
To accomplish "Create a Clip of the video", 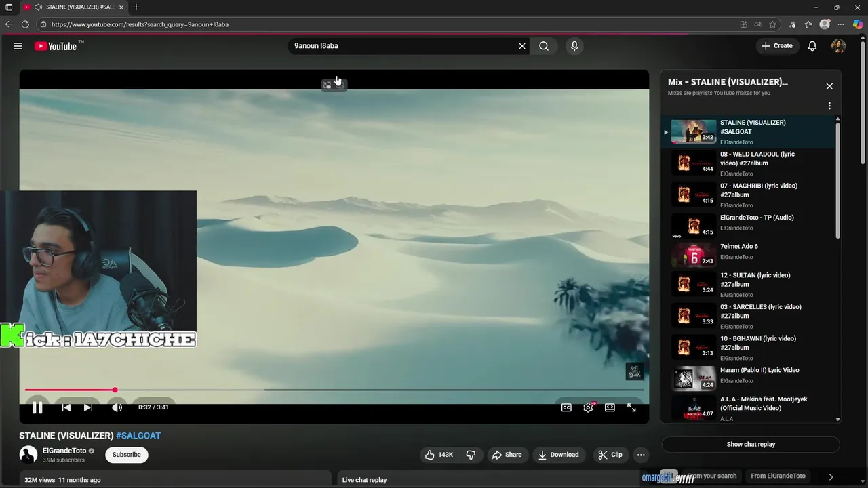I will (x=610, y=455).
